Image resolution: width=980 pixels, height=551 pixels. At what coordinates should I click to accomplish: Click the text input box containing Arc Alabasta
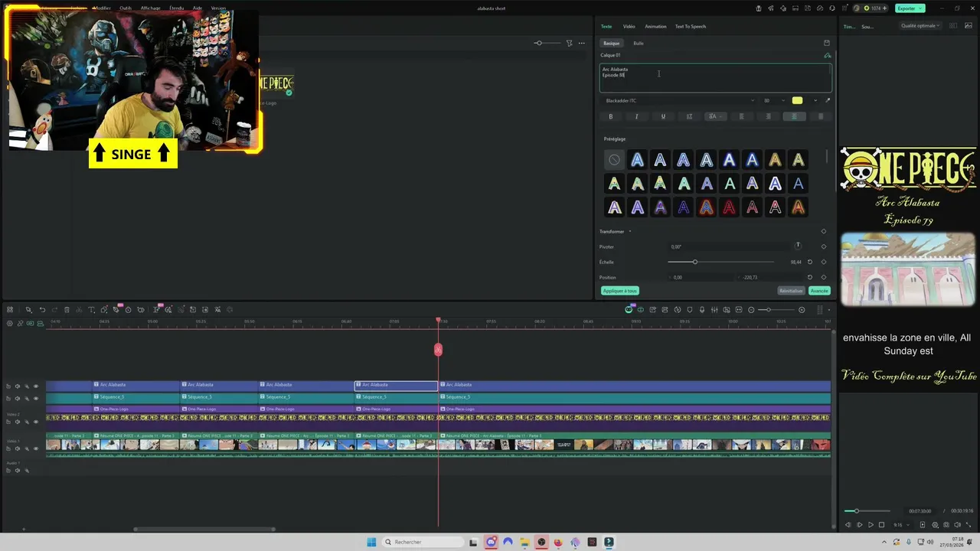click(715, 78)
